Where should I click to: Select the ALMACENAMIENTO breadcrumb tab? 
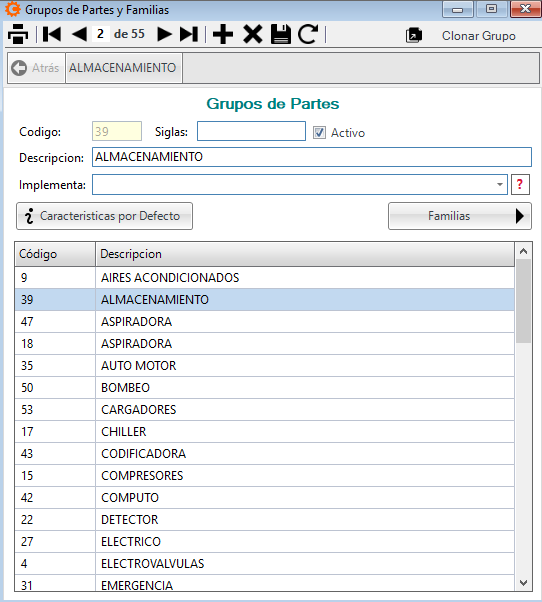click(123, 68)
